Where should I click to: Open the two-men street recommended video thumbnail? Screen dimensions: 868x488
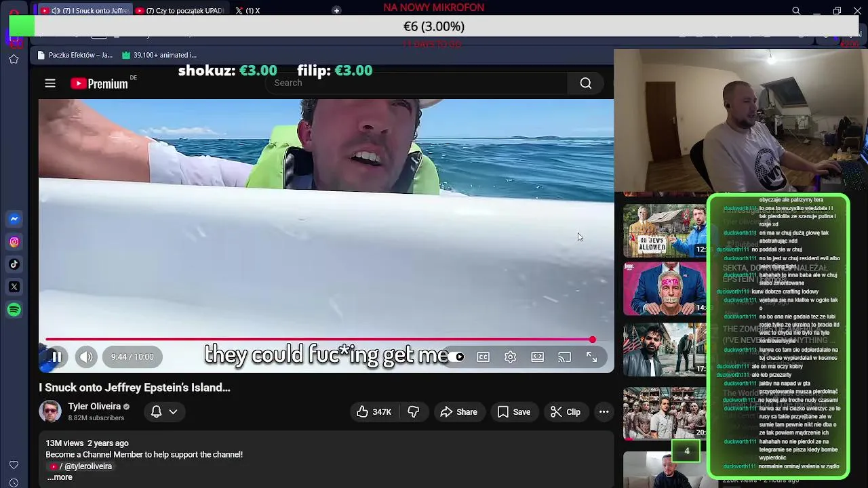click(665, 349)
